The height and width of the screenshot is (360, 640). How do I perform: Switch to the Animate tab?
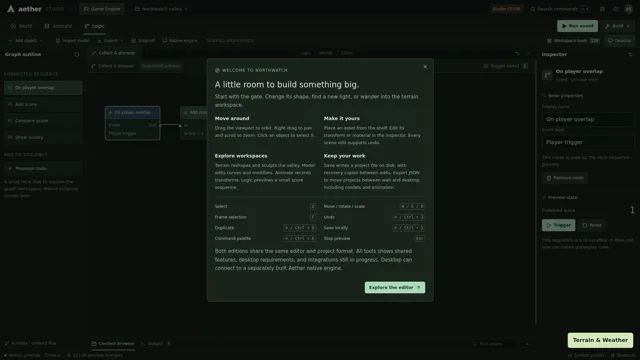click(58, 26)
